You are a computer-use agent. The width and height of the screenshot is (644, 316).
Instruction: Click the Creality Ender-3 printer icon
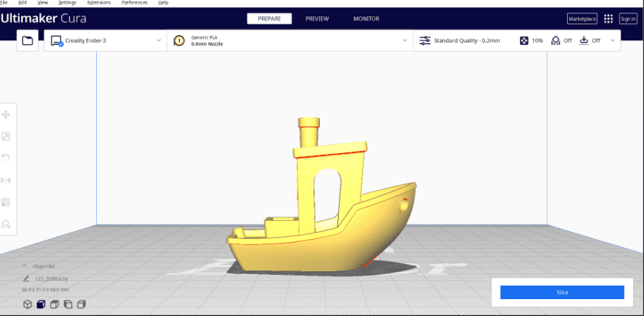point(56,40)
